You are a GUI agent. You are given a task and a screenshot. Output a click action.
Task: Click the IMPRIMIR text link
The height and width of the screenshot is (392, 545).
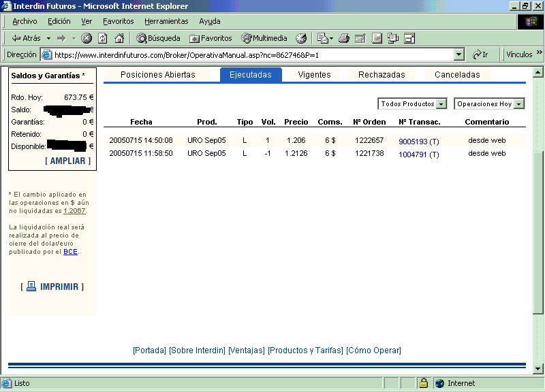click(59, 287)
